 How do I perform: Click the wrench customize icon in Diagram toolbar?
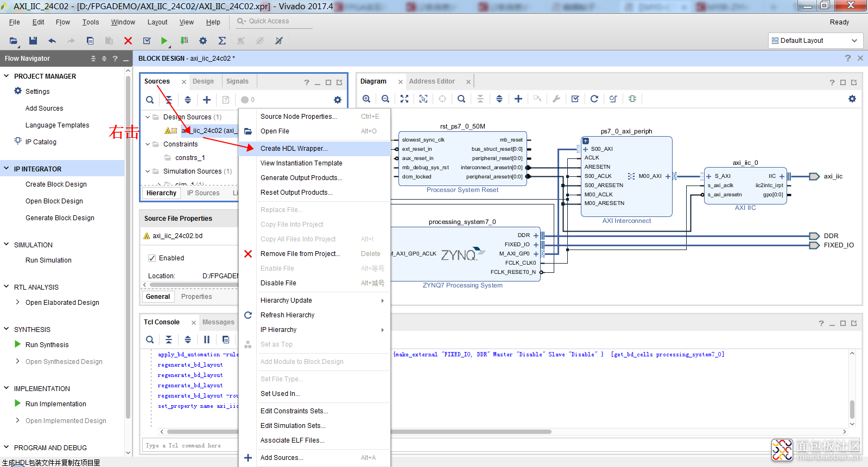point(556,99)
